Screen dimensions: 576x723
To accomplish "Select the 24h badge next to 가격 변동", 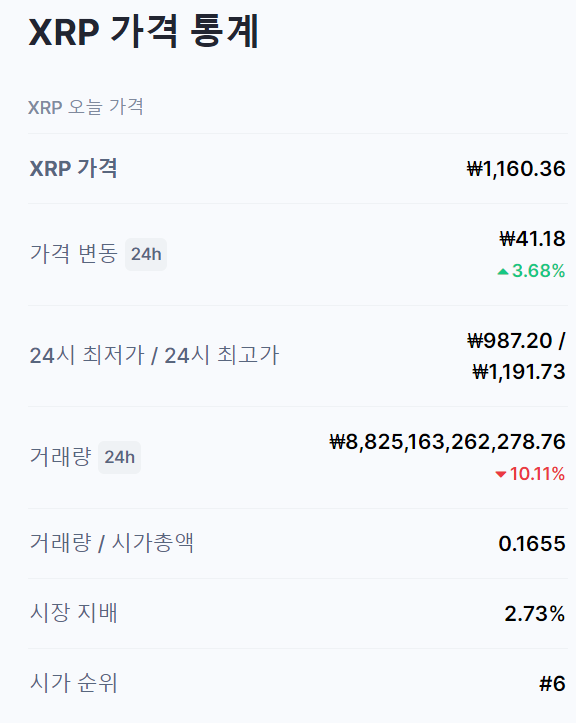I will pyautogui.click(x=146, y=254).
